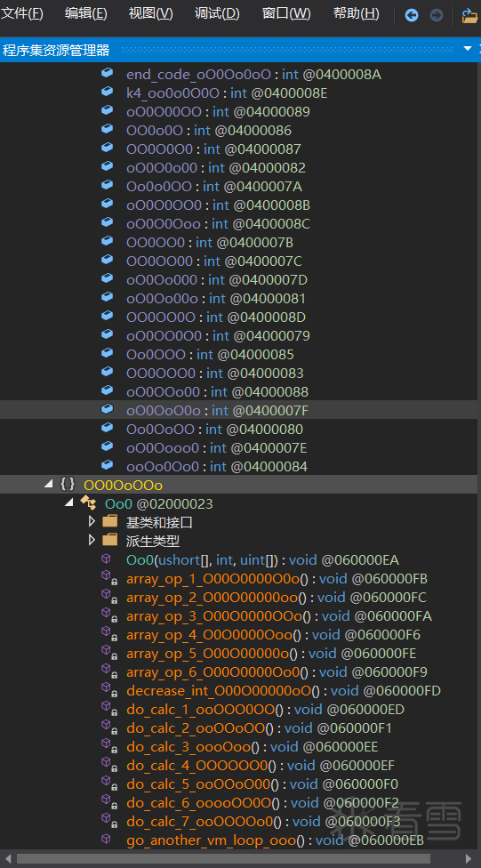Open the 程序集资源管理器 panel dropdown arrow
The height and width of the screenshot is (868, 481).
tap(467, 49)
